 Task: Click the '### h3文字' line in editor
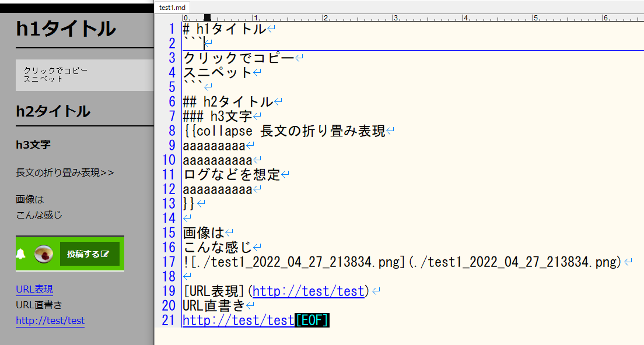(217, 116)
